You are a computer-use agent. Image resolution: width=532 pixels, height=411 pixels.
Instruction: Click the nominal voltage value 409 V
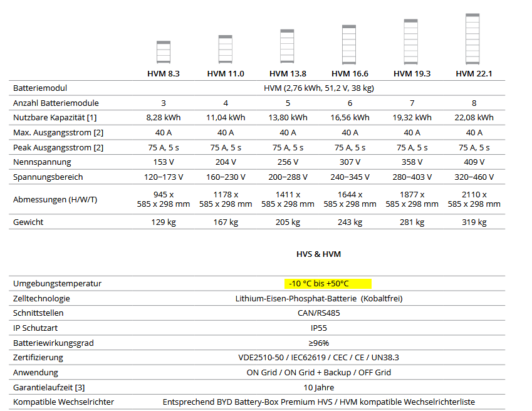tap(474, 162)
